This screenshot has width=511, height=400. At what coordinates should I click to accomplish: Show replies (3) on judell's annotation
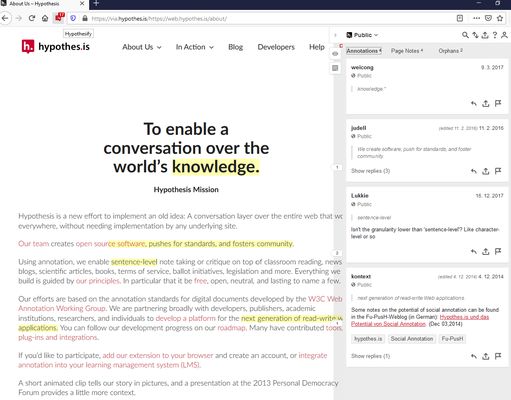(370, 171)
